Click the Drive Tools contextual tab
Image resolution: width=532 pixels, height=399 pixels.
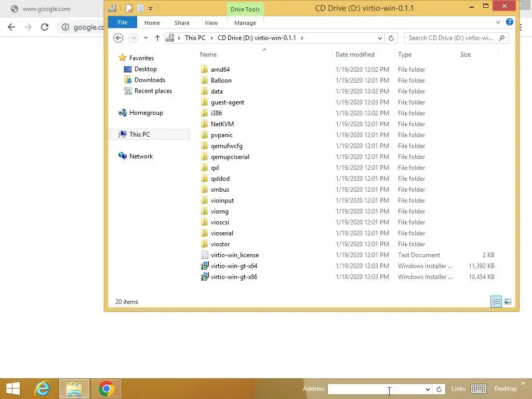click(245, 9)
